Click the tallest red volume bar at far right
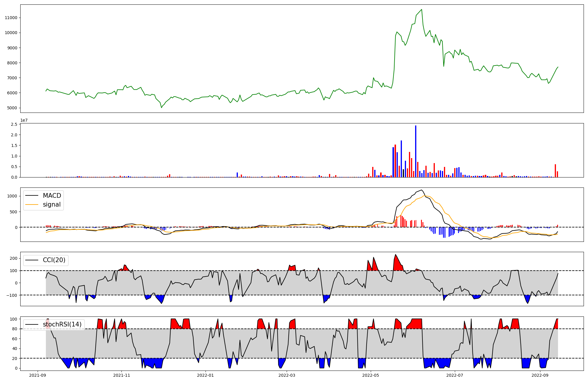 click(555, 171)
